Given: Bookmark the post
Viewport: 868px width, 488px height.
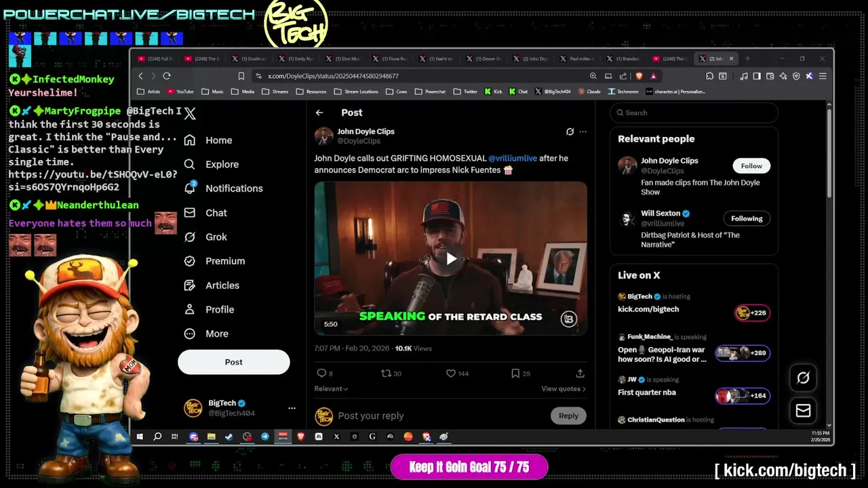Looking at the screenshot, I should [x=515, y=373].
